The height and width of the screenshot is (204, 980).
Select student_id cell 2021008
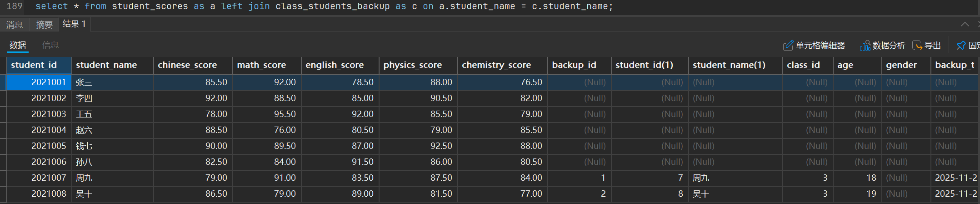[x=39, y=194]
